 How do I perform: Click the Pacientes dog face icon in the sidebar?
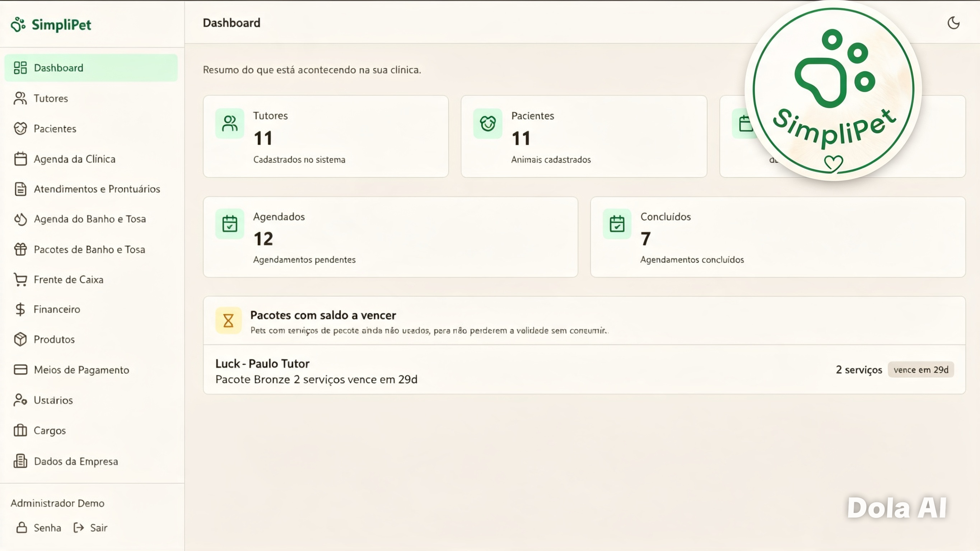pos(20,129)
